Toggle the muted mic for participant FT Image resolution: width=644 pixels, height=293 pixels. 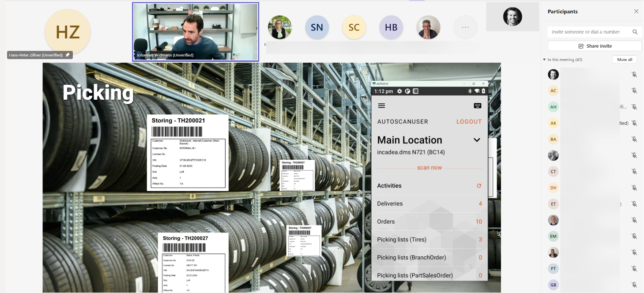[634, 269]
